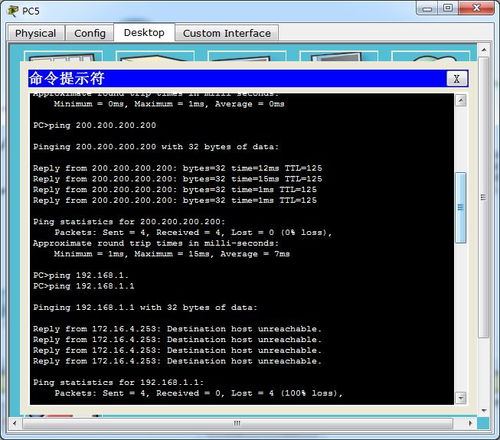Click the PC5 title bar app icon
The width and height of the screenshot is (500, 440).
(x=13, y=11)
